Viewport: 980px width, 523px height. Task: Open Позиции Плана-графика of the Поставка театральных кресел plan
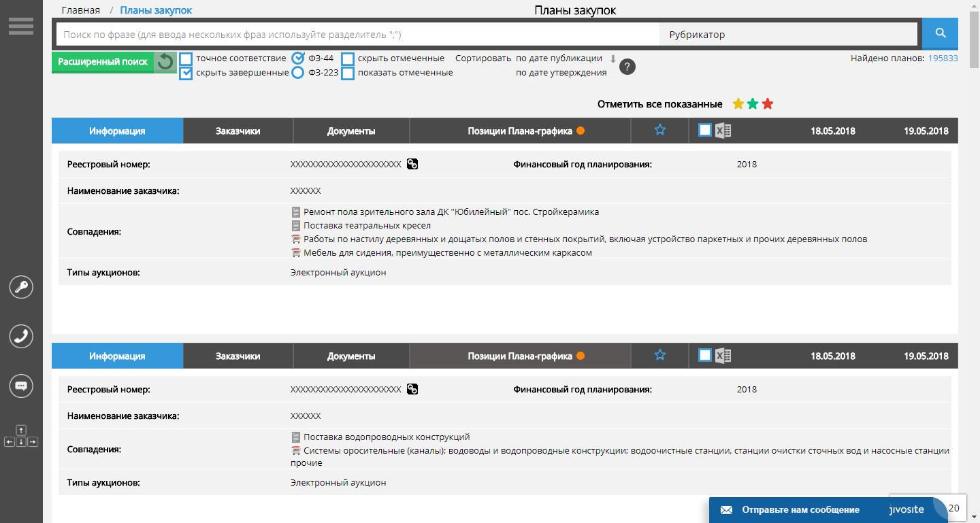521,131
